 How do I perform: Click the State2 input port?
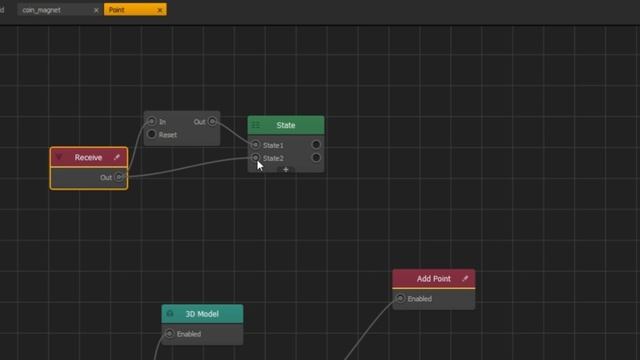pos(256,158)
